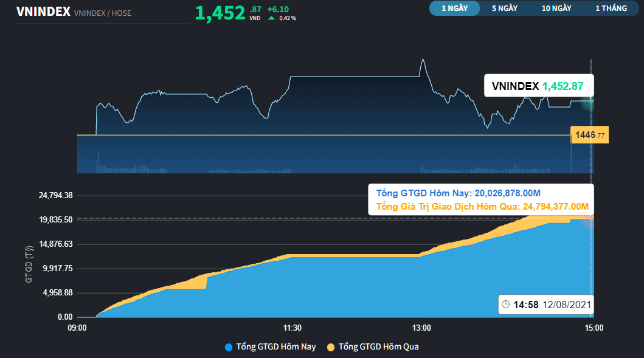Toggle the Tổng GTGD Hôm Nay legend entry
644x358 pixels.
tap(270, 347)
